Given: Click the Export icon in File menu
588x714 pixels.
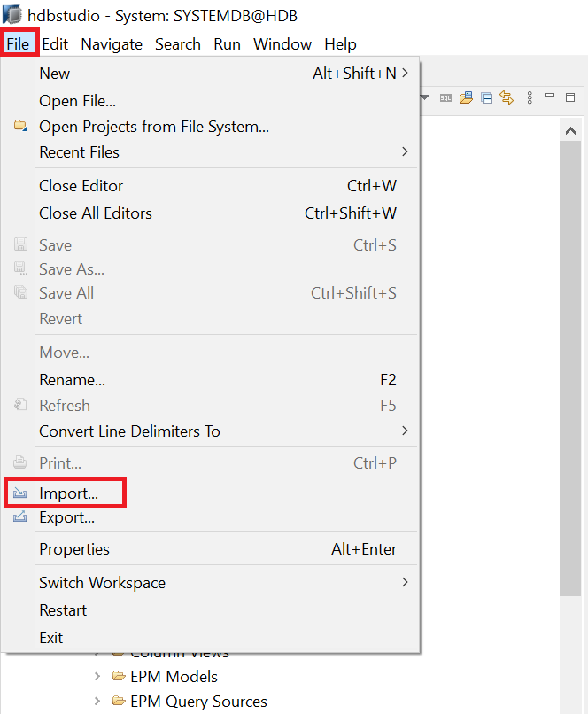Looking at the screenshot, I should [x=20, y=517].
